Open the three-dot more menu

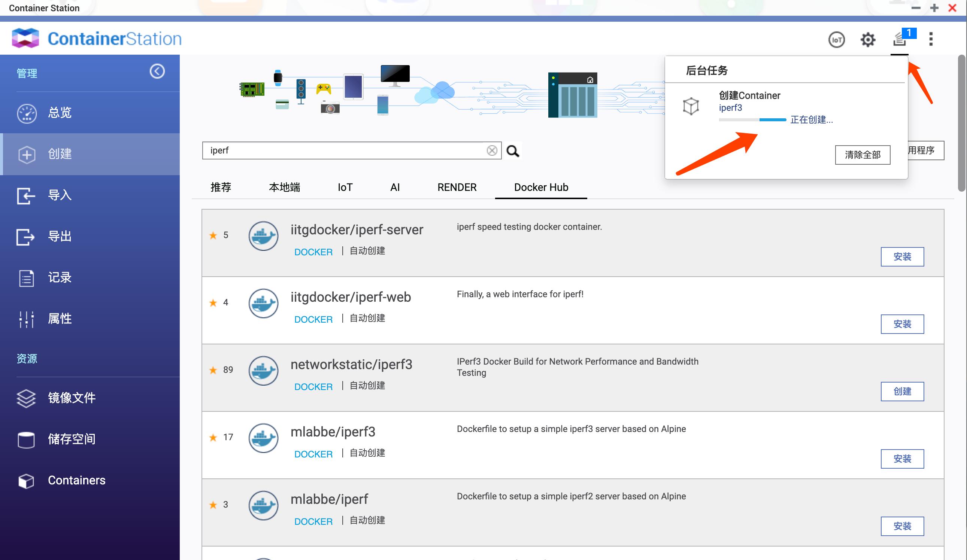click(931, 39)
